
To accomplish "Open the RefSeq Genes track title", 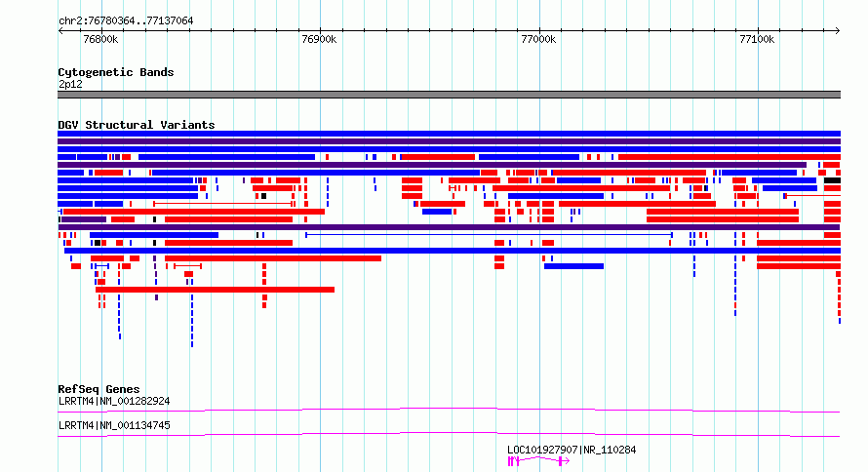I will tap(99, 389).
